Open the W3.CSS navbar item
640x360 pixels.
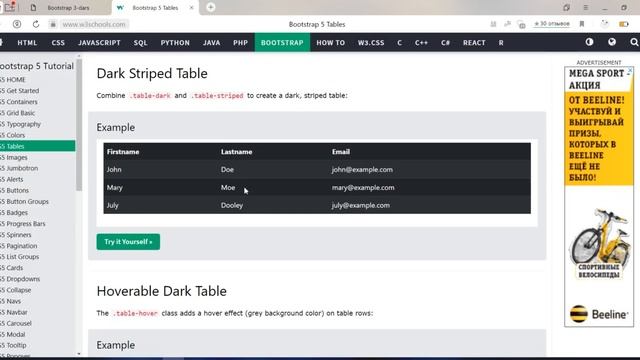371,42
